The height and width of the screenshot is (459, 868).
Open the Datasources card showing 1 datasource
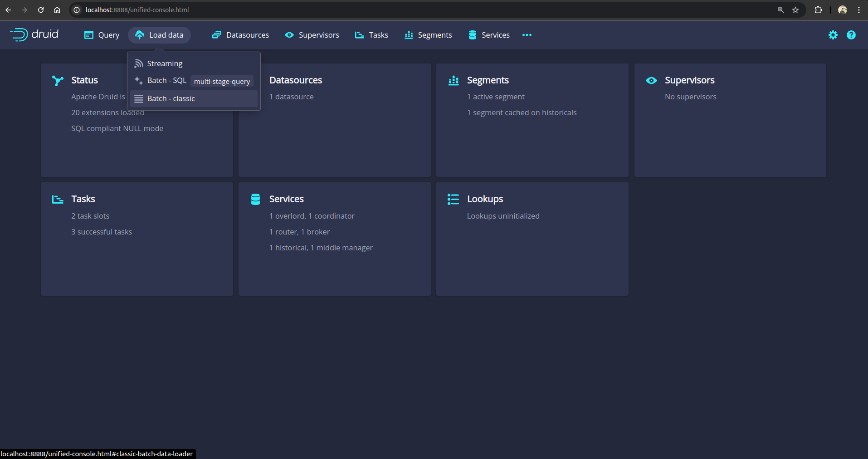click(335, 120)
